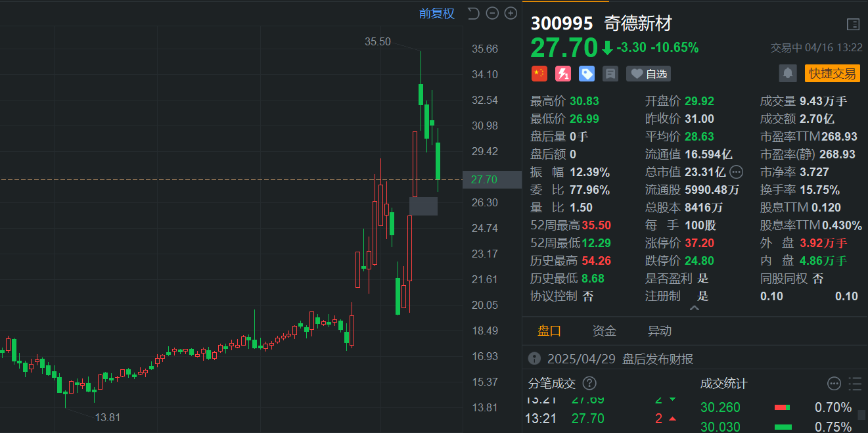868x433 pixels.
Task: Click the 换手率 15.75% value
Action: [x=819, y=190]
